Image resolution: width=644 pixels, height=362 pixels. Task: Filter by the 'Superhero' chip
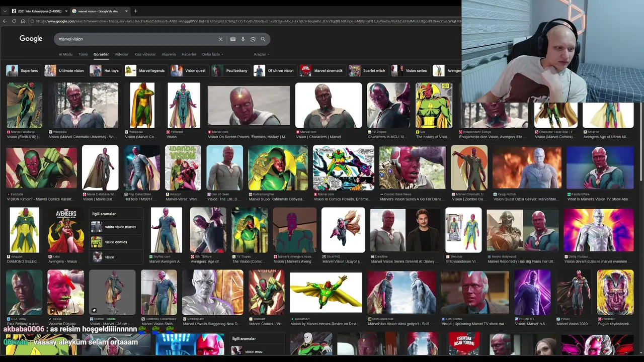pos(23,70)
